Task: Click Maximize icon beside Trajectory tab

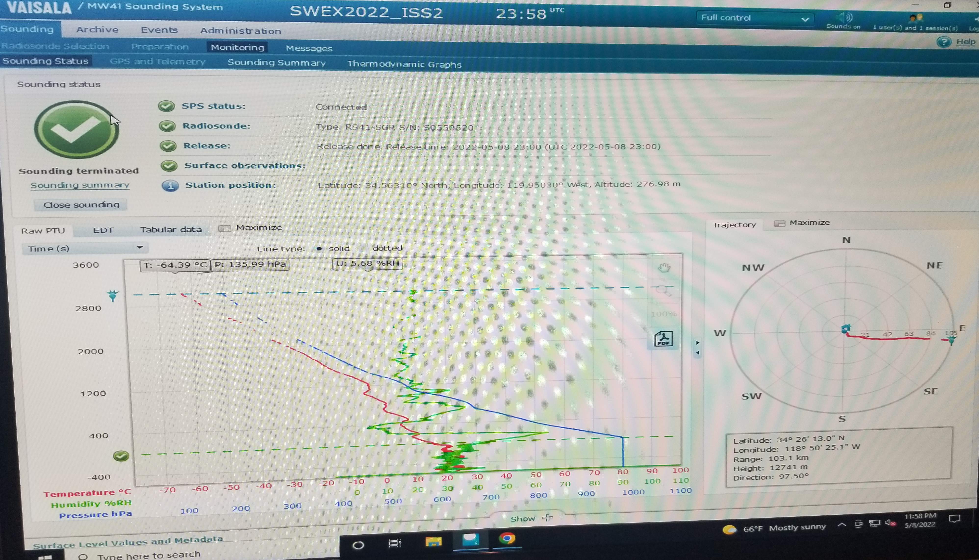Action: 779,224
